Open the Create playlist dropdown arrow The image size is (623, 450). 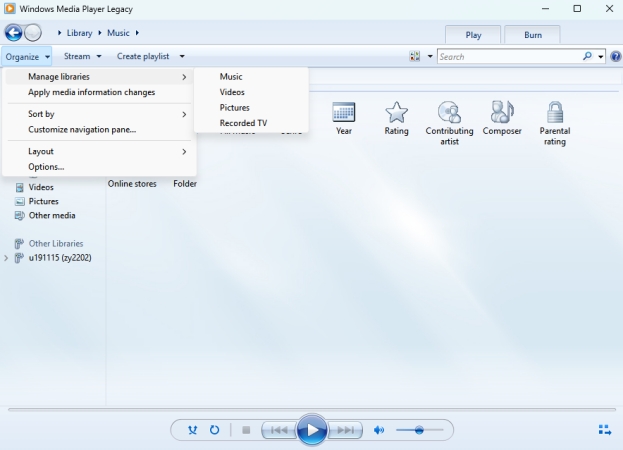click(x=182, y=56)
